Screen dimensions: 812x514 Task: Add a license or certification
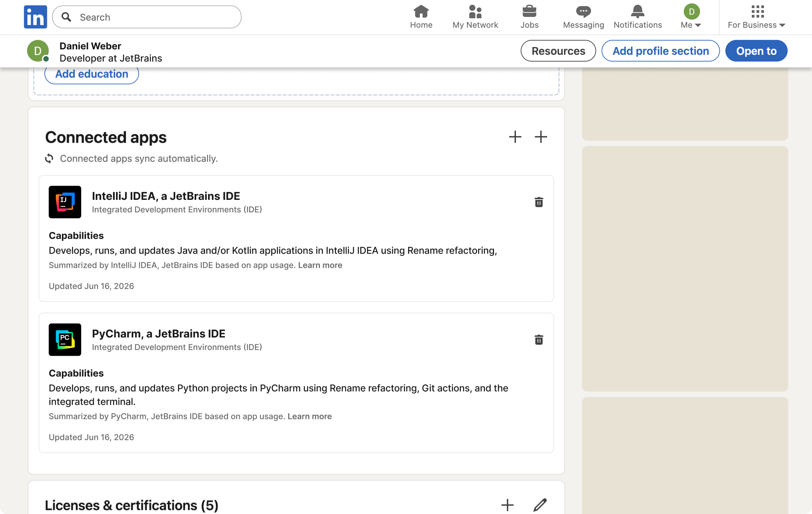click(507, 505)
